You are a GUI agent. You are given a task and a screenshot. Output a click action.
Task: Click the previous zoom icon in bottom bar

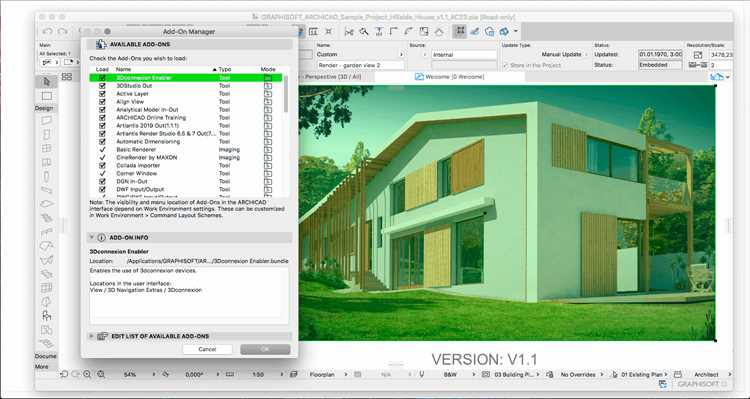point(64,374)
